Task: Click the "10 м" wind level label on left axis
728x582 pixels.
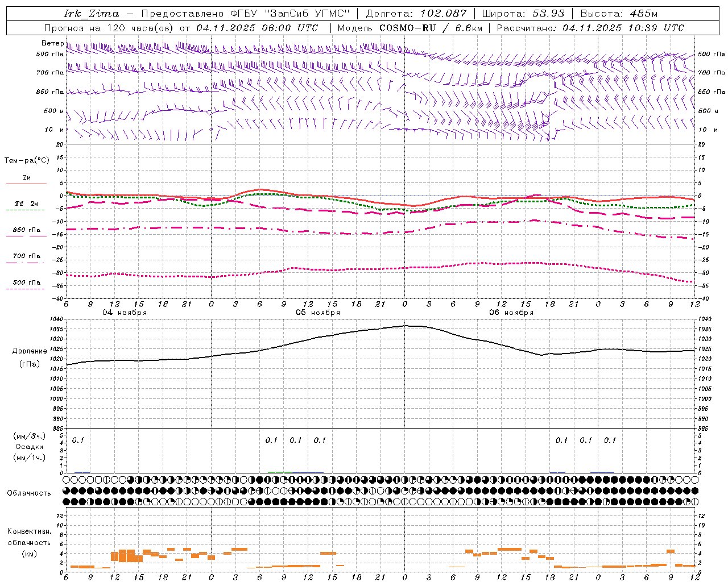Action: (55, 130)
